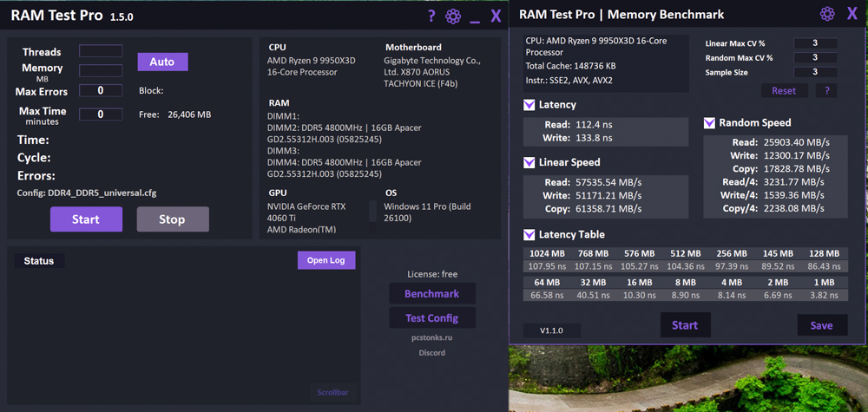868x412 pixels.
Task: Visit the pcstonks.ru link
Action: (431, 337)
